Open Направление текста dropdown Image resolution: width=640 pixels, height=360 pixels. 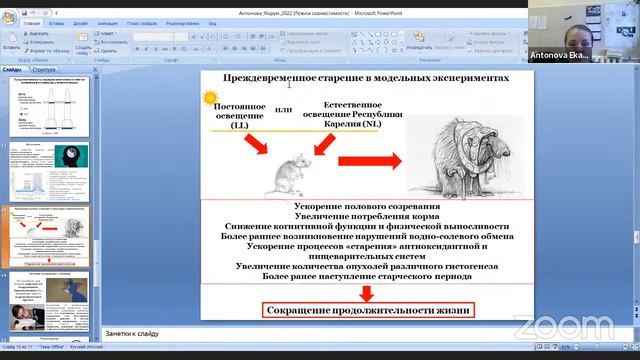[306, 33]
